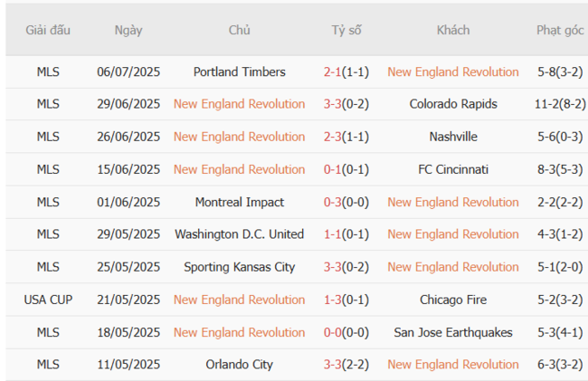Select the "Ngày" column header
588x381 pixels.
[128, 30]
